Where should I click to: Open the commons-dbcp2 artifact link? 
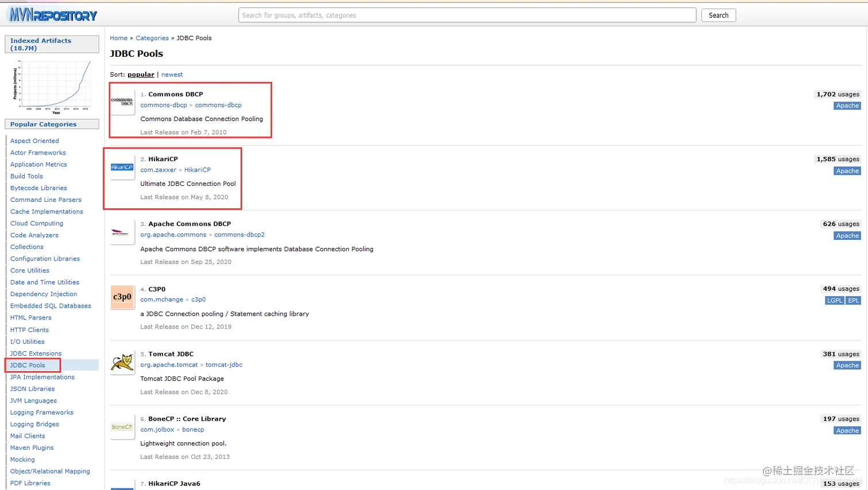click(239, 235)
